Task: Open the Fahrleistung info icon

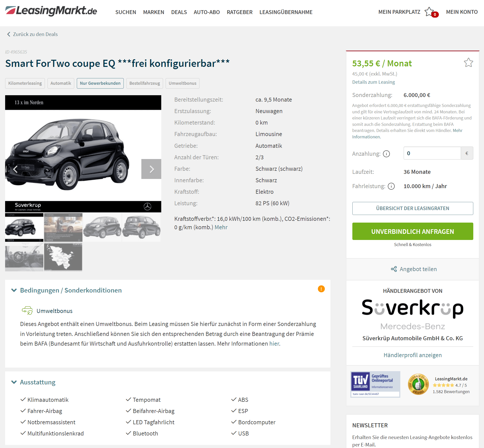Action: pos(391,186)
